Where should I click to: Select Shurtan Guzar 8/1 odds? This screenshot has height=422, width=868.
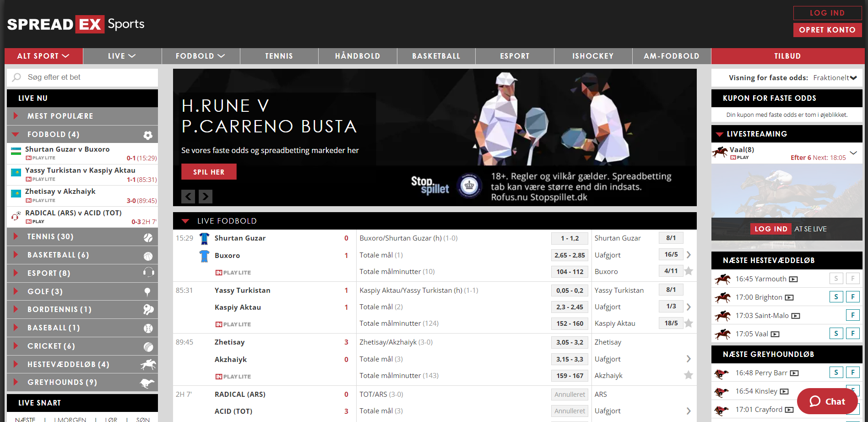pos(671,238)
